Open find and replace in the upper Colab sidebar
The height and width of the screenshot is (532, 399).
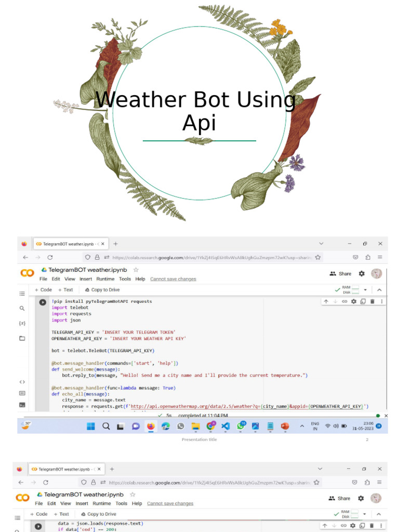(22, 309)
